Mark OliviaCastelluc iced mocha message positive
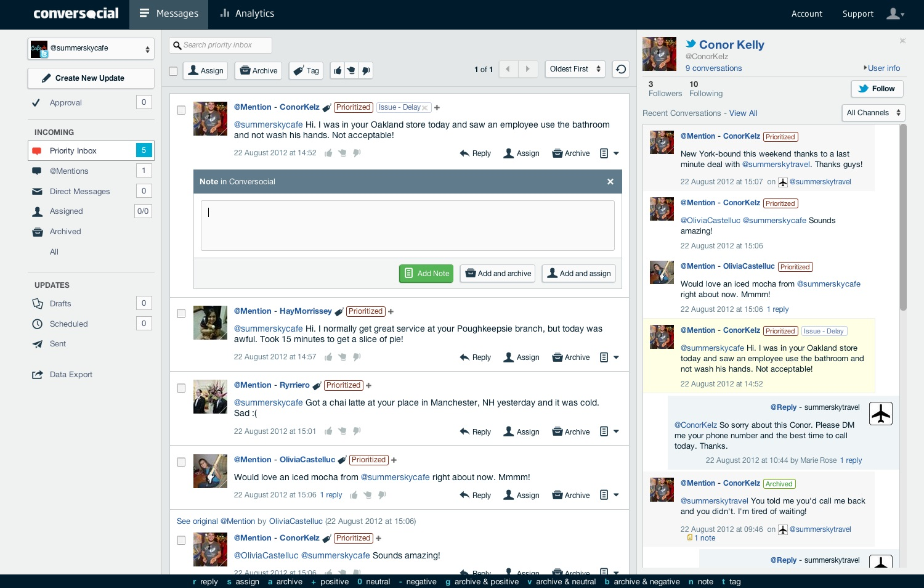Screen dimensions: 924x588 [354, 495]
